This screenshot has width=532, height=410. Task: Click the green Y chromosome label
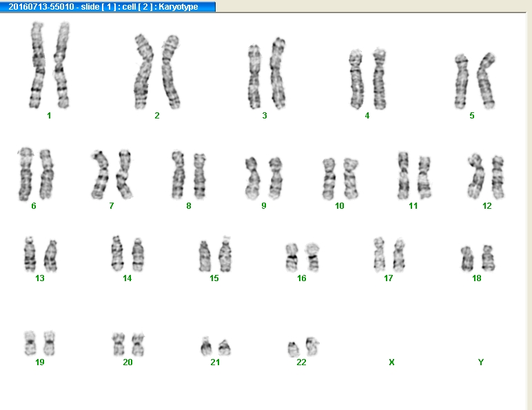481,362
